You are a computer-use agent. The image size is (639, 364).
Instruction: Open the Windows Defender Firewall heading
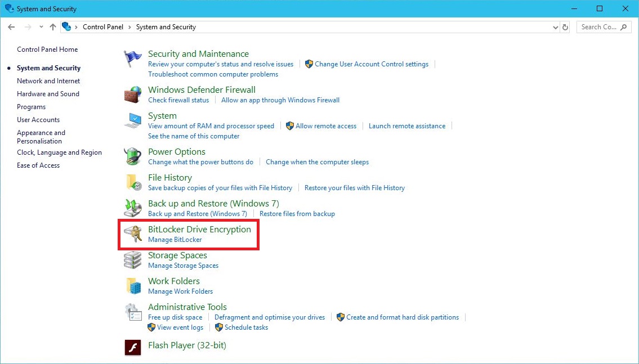202,89
